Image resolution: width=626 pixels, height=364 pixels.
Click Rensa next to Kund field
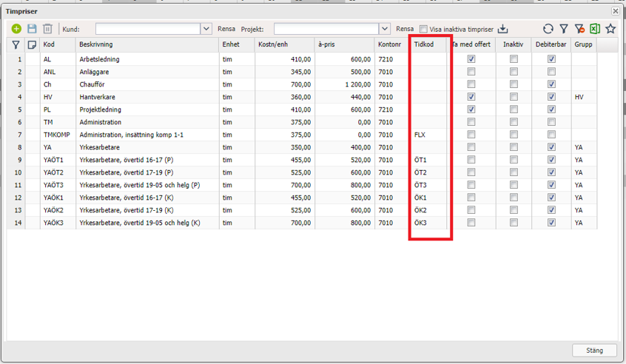click(x=226, y=29)
